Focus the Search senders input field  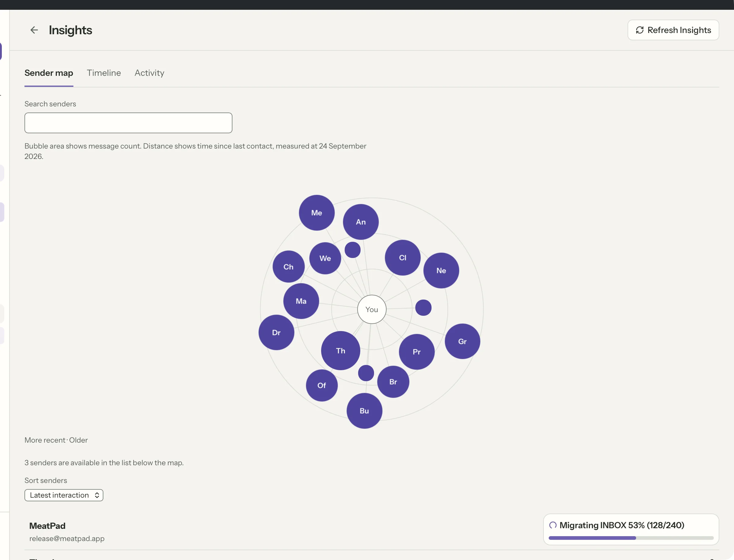point(128,123)
